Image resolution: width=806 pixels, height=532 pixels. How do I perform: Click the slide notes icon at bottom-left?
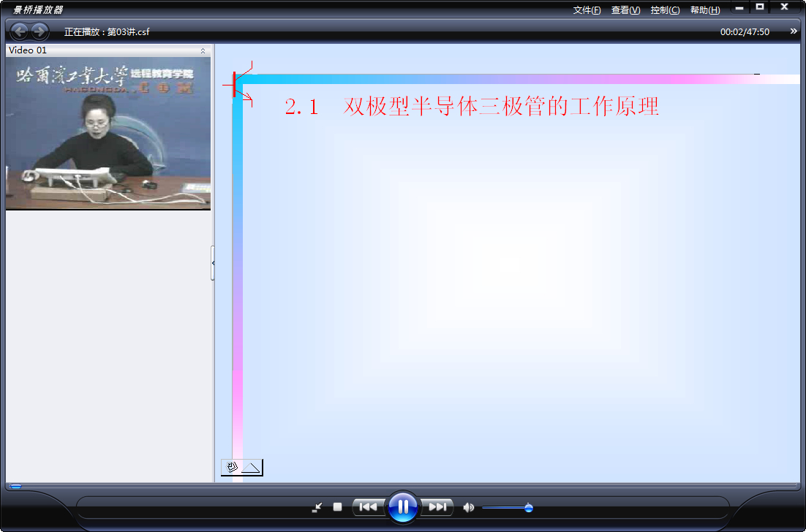232,467
